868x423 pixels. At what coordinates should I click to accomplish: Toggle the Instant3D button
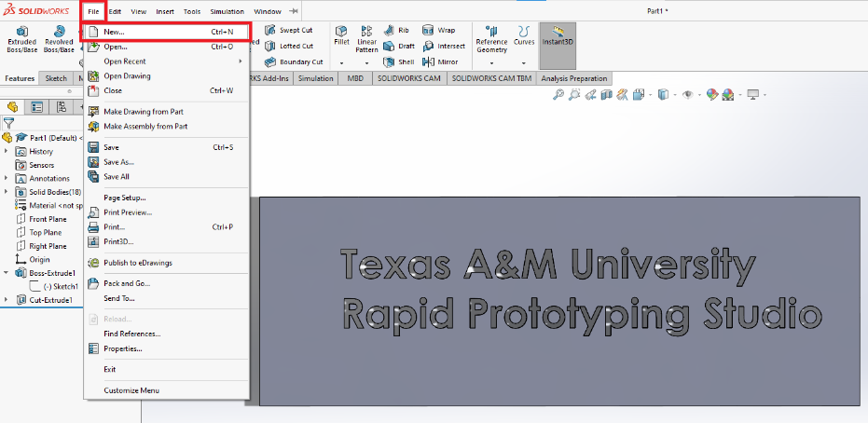(x=558, y=37)
